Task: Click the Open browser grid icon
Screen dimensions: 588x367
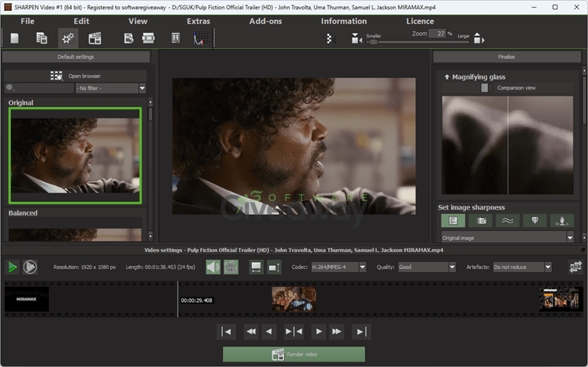Action: tap(57, 76)
